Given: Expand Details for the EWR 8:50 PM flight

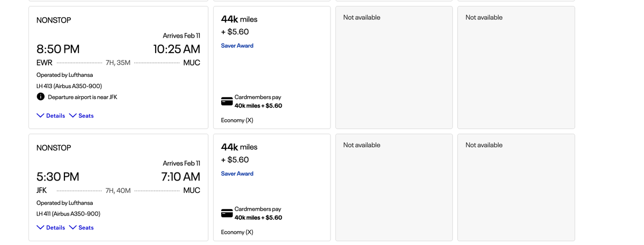Looking at the screenshot, I should click(51, 116).
